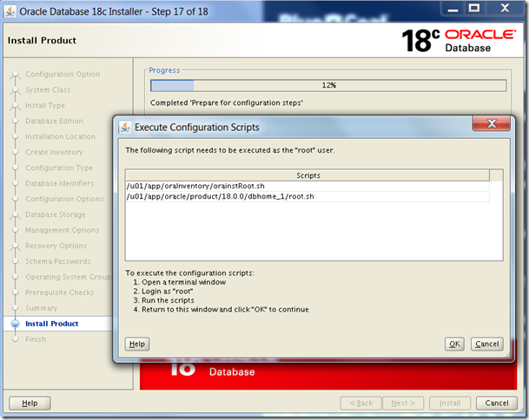Open Help in the configuration scripts dialog

click(x=137, y=344)
